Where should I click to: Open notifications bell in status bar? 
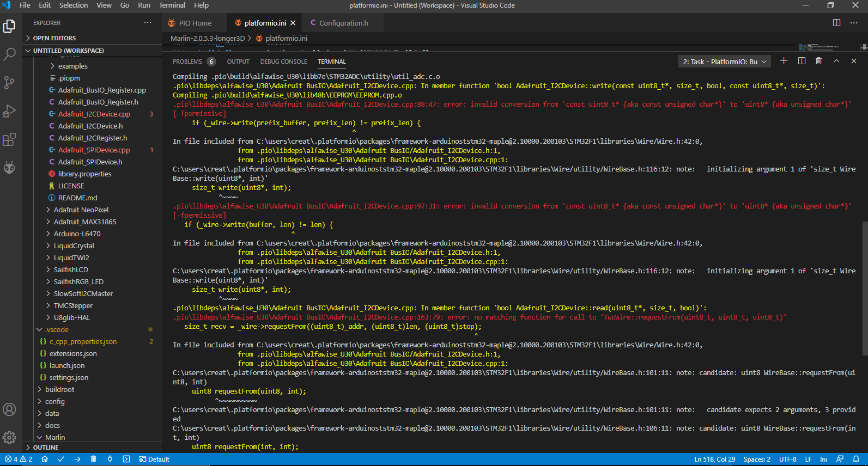(856, 459)
